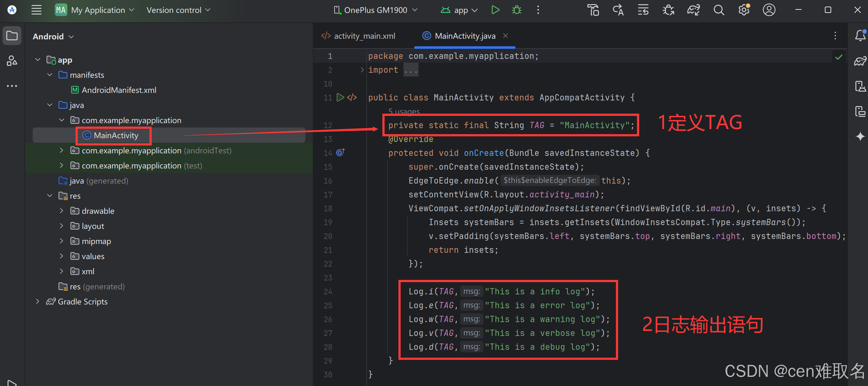
Task: Toggle Resource Manager tool window icon
Action: (x=12, y=61)
